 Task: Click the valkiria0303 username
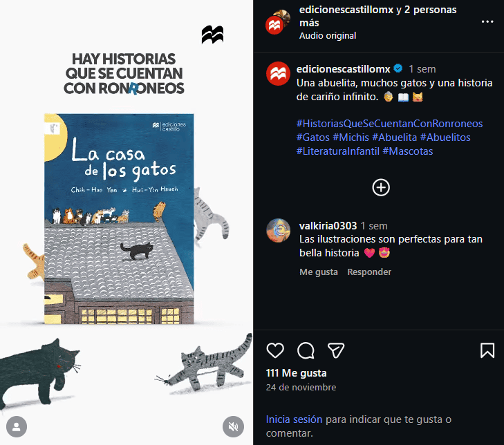point(328,226)
